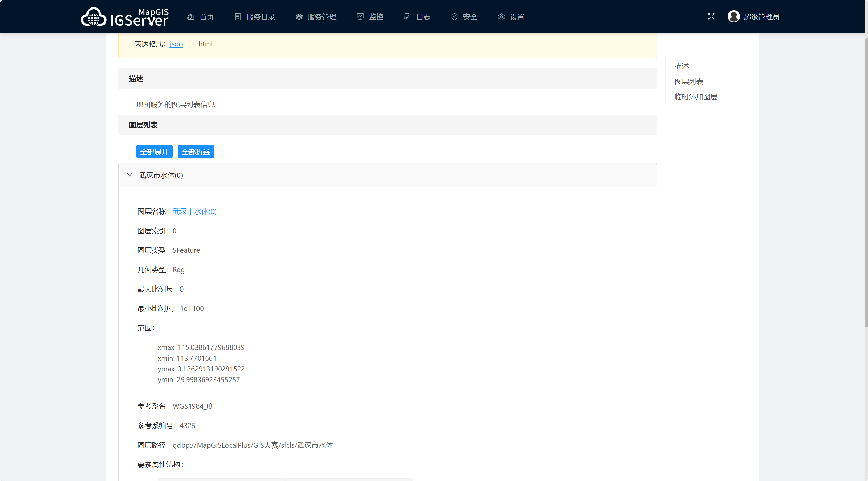Open the 武汉市水体(0) layer name link
The image size is (868, 481).
click(x=194, y=212)
